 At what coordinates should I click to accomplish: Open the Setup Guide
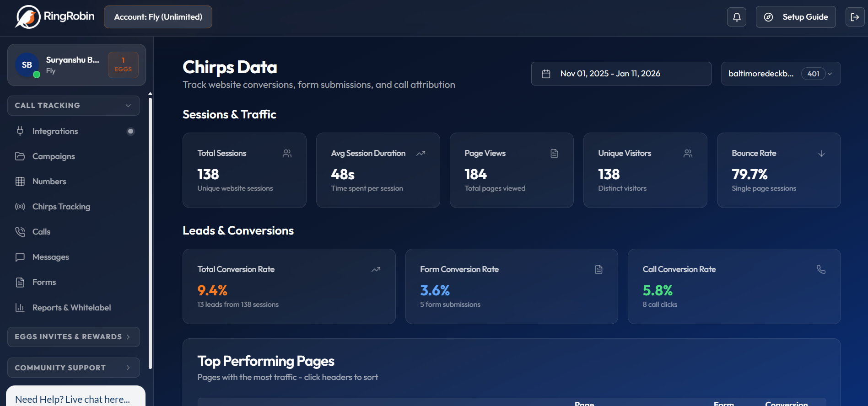(795, 17)
